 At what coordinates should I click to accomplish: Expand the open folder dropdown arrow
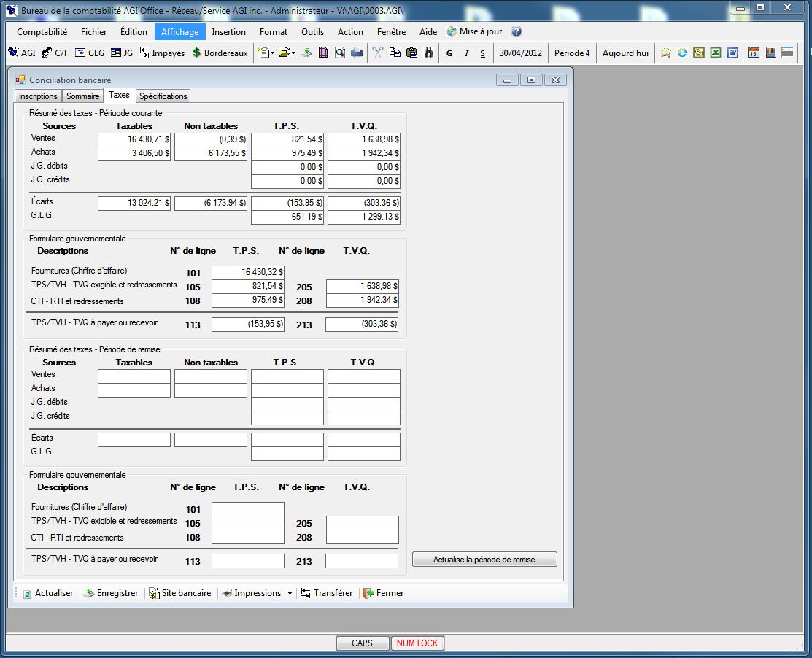[293, 53]
